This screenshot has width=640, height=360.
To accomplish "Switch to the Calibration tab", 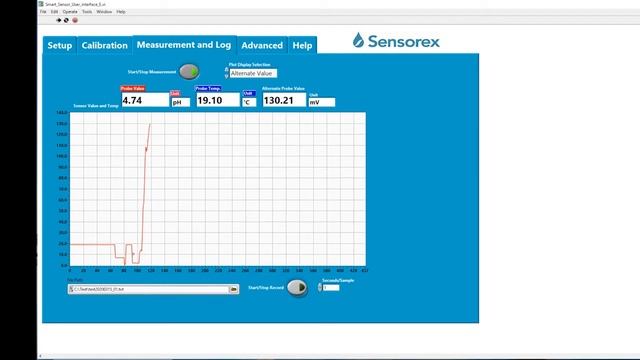I will click(104, 45).
